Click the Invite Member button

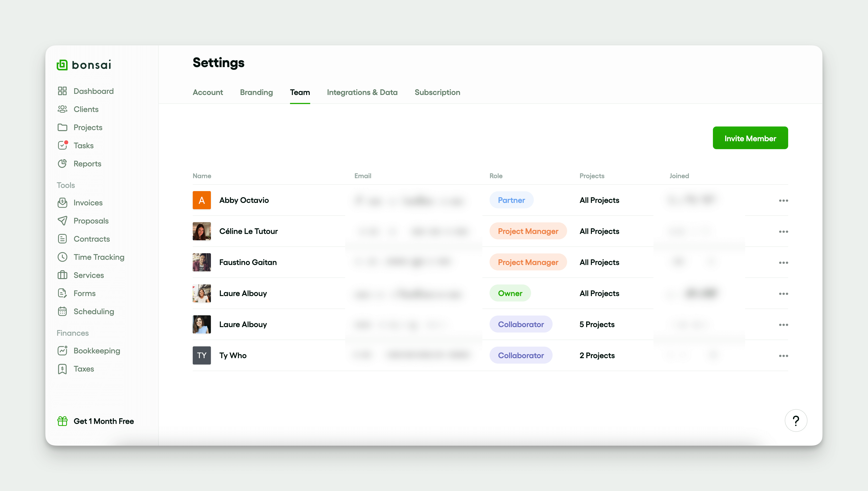(750, 138)
